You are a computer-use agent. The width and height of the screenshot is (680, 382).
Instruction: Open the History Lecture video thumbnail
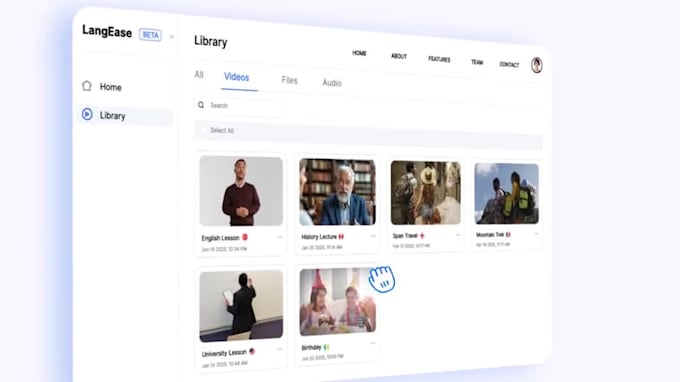pyautogui.click(x=337, y=192)
